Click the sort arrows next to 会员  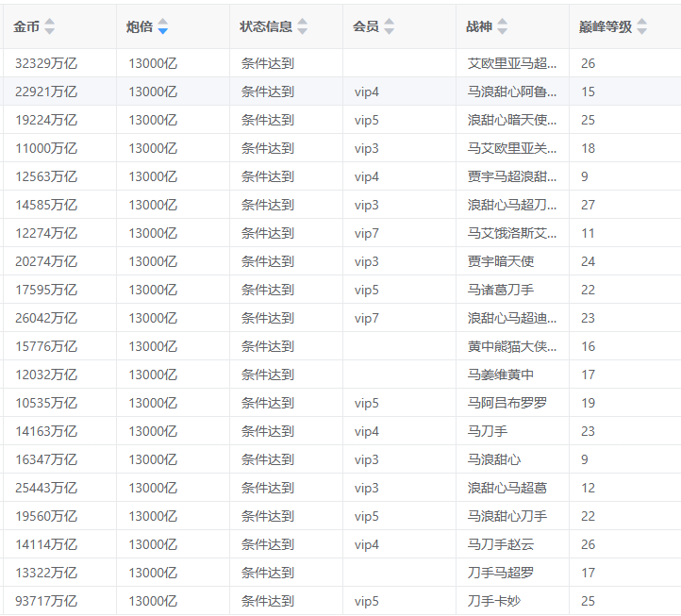pos(389,26)
